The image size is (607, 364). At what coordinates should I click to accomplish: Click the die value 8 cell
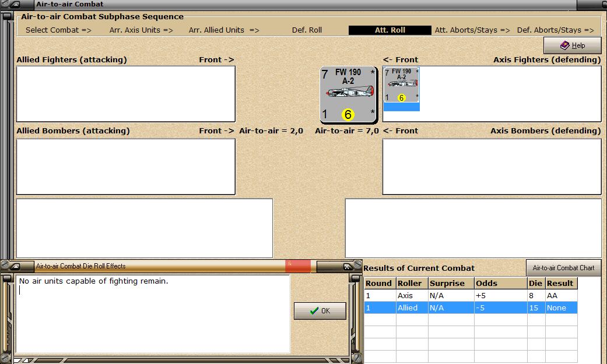click(x=536, y=295)
